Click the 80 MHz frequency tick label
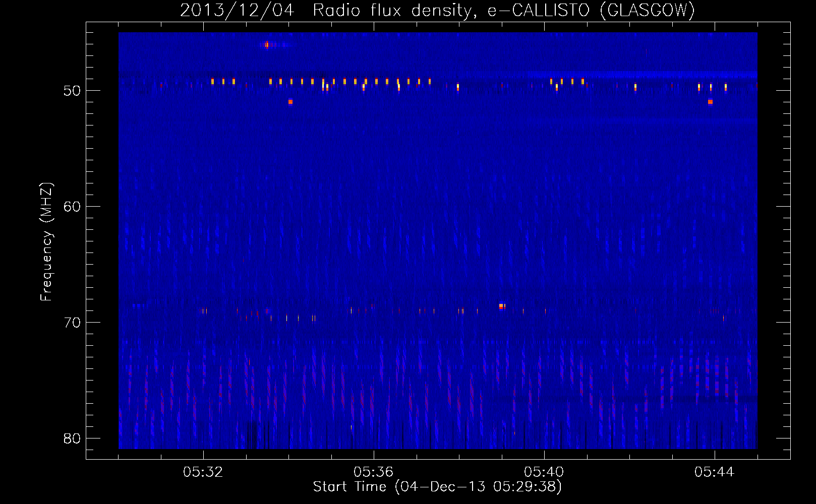 (72, 438)
